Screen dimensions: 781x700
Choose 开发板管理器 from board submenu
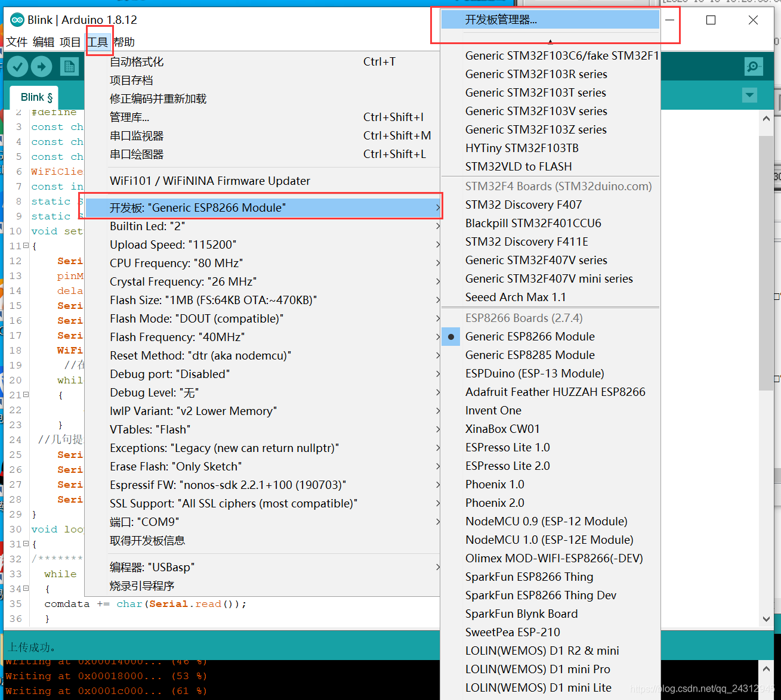pos(550,20)
